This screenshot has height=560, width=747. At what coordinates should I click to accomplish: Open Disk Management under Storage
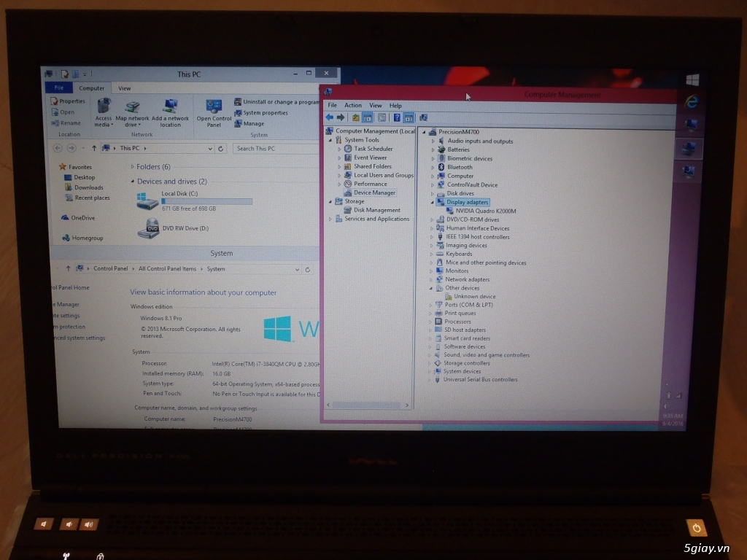coord(377,210)
